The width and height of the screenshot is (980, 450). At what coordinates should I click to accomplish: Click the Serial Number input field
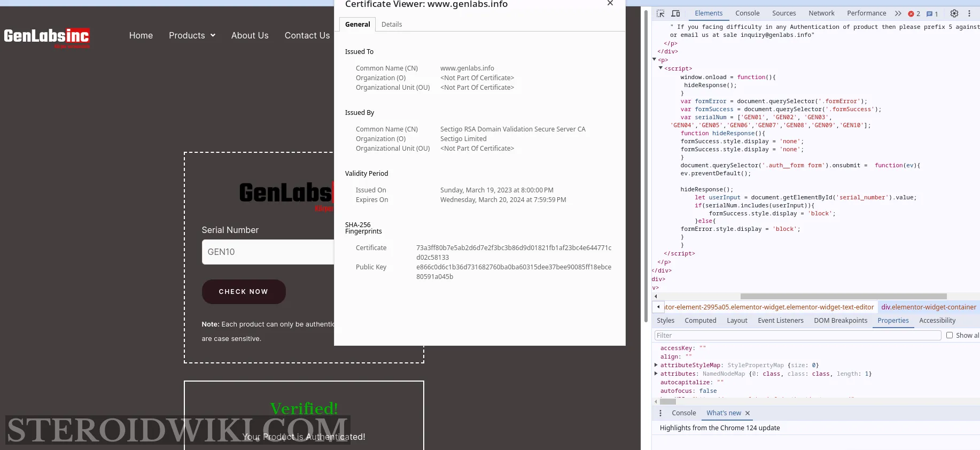[x=268, y=252]
